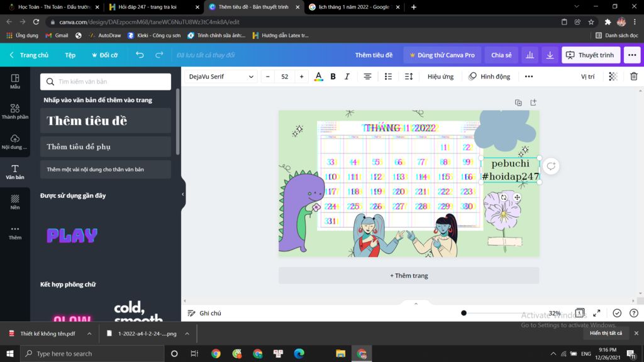Click the Thêm tiêu đề design title
Viewport: 644px width, 362px height.
pyautogui.click(x=374, y=55)
